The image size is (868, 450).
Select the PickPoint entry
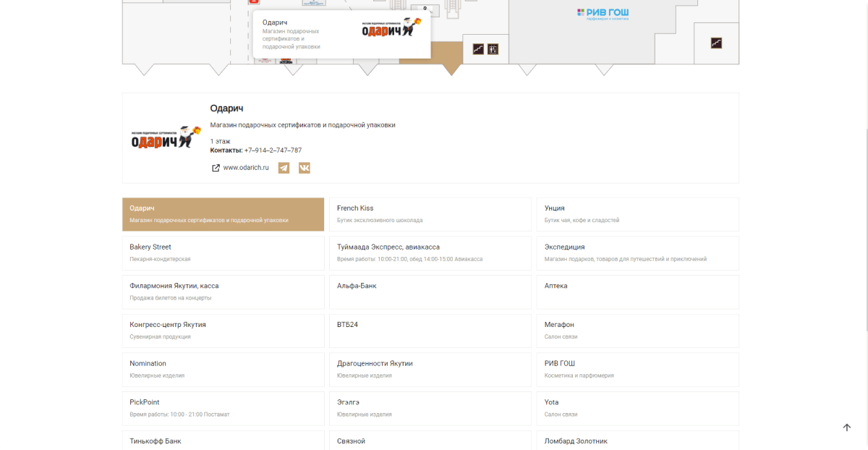[x=223, y=408]
